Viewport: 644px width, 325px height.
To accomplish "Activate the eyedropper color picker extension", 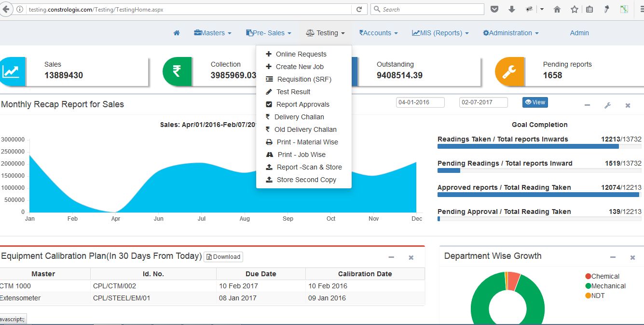I will pyautogui.click(x=607, y=9).
